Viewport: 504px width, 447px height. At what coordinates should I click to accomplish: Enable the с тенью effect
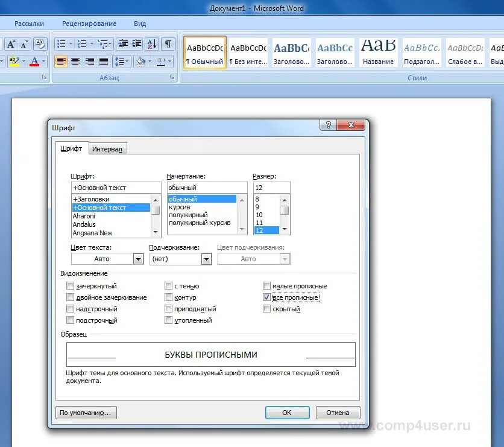point(168,285)
